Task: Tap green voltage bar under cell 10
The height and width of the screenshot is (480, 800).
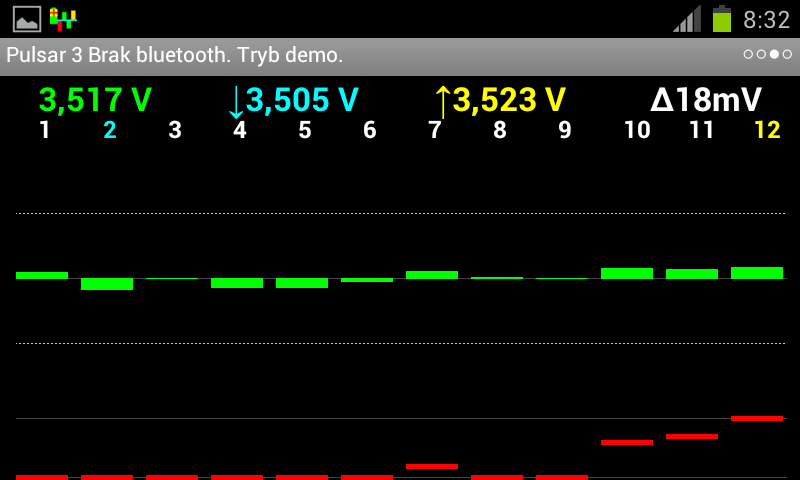Action: (627, 273)
